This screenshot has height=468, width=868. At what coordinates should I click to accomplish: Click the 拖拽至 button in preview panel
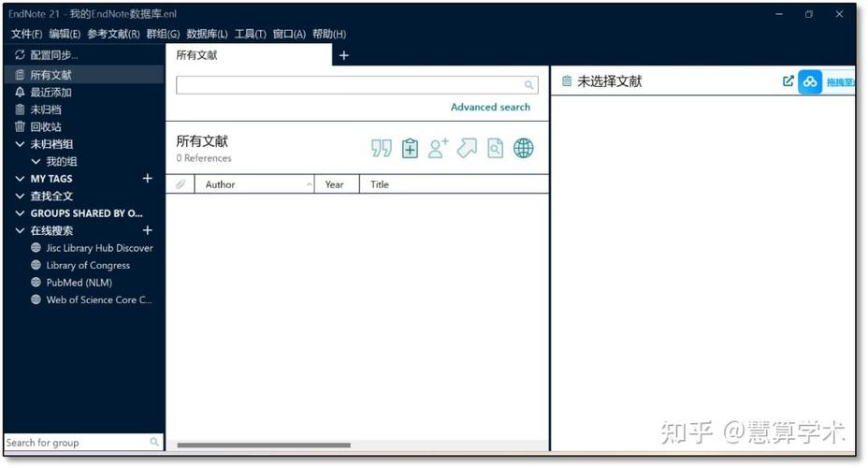pyautogui.click(x=840, y=82)
